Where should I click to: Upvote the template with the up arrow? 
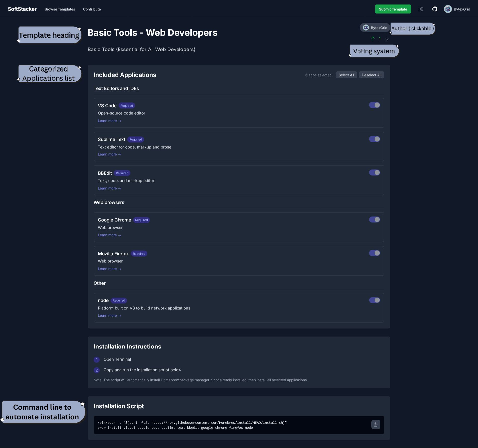pos(373,38)
